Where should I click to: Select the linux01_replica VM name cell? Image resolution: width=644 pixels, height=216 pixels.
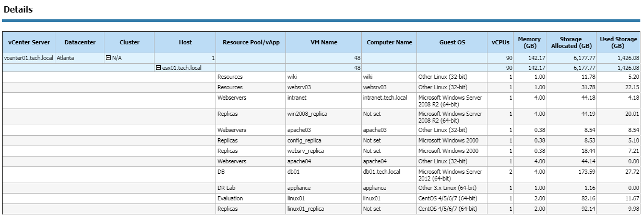pos(324,209)
